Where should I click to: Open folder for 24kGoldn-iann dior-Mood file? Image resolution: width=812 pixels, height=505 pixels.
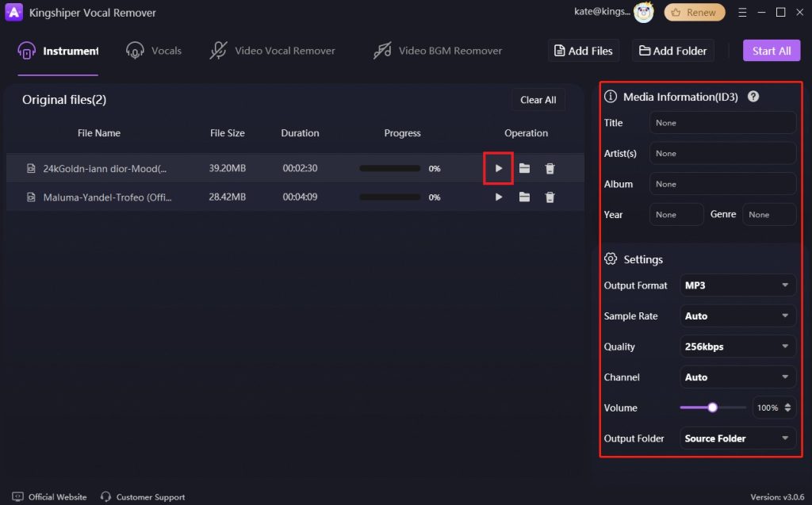(524, 168)
